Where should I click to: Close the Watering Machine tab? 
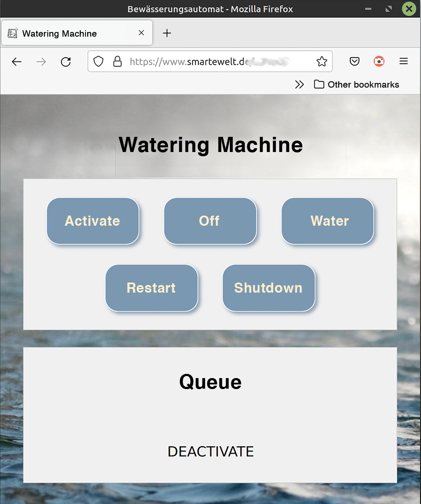coord(141,33)
